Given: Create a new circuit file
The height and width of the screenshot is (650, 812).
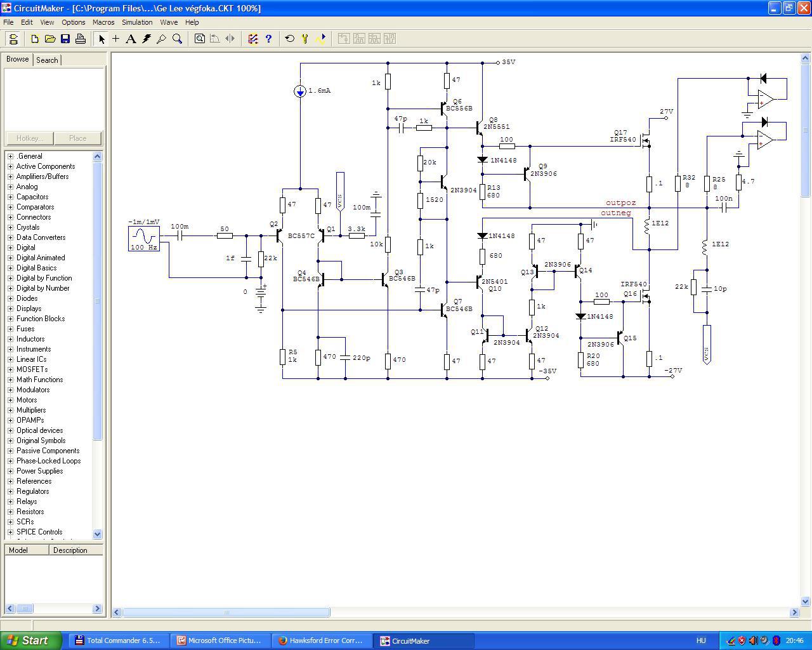Looking at the screenshot, I should tap(35, 39).
